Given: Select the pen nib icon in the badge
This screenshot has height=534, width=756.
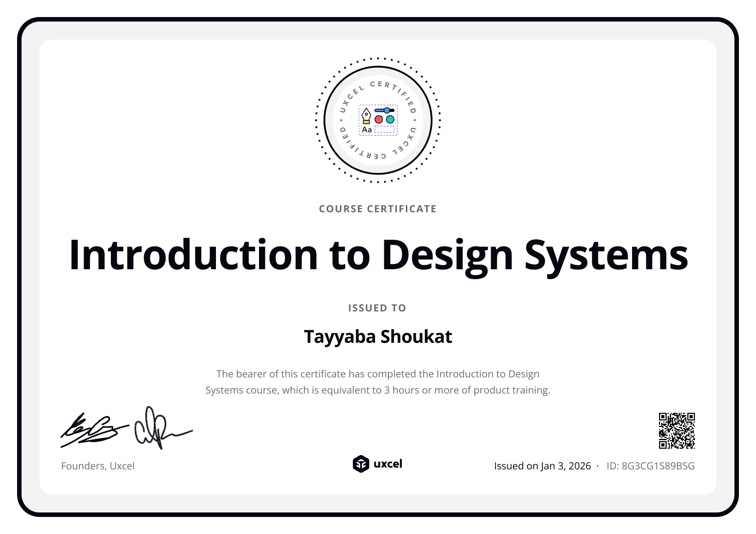Looking at the screenshot, I should click(x=367, y=114).
